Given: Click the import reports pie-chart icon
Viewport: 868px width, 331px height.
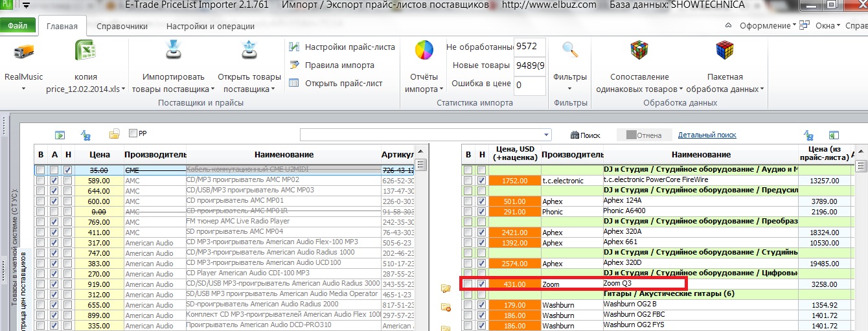Looking at the screenshot, I should pyautogui.click(x=424, y=51).
